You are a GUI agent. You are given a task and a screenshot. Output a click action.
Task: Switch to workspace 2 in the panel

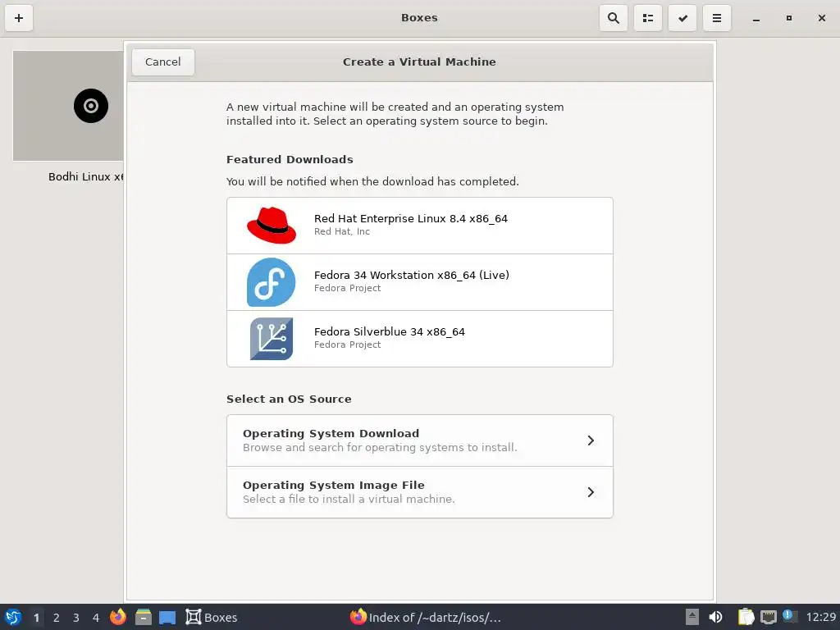coord(57,618)
